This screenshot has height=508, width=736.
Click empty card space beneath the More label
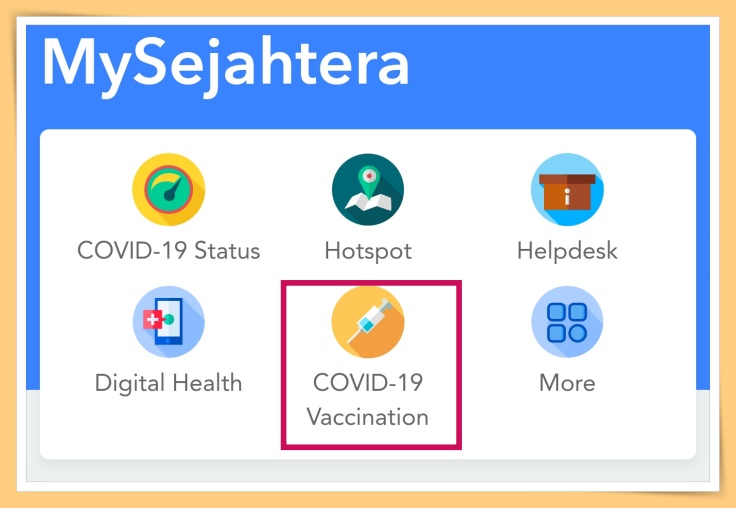click(x=567, y=426)
